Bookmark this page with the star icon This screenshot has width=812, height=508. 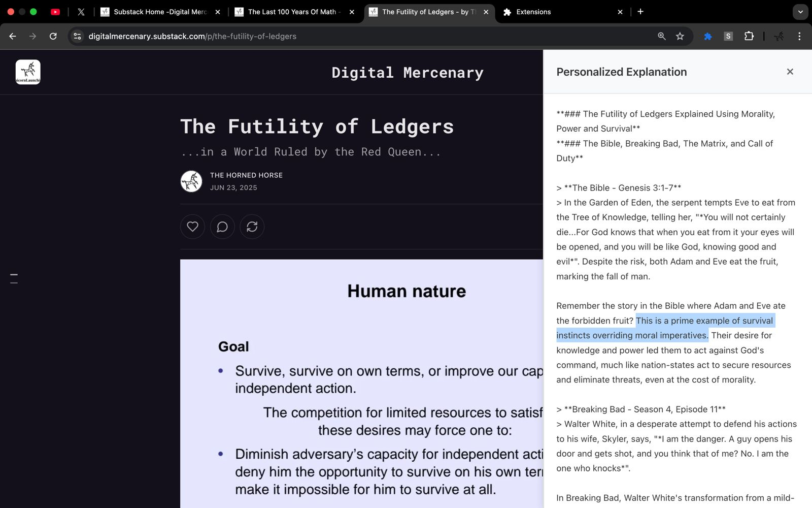click(x=680, y=36)
